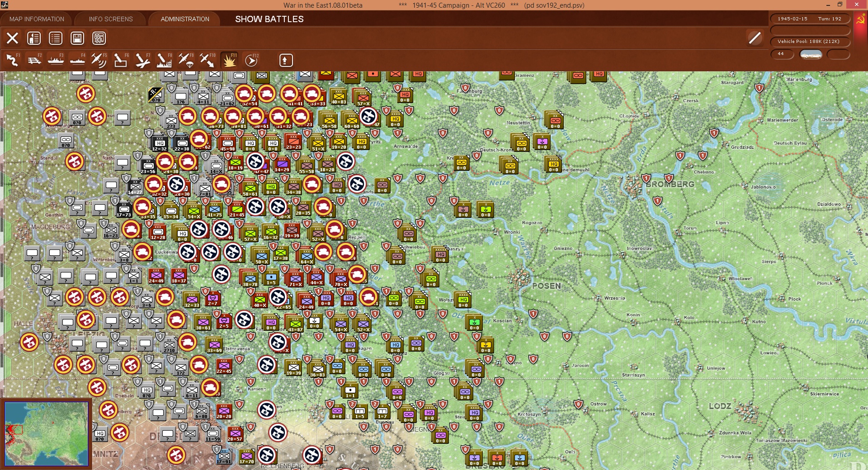Select the 17=70 unit counter
The width and height of the screenshot is (868, 470).
246,456
